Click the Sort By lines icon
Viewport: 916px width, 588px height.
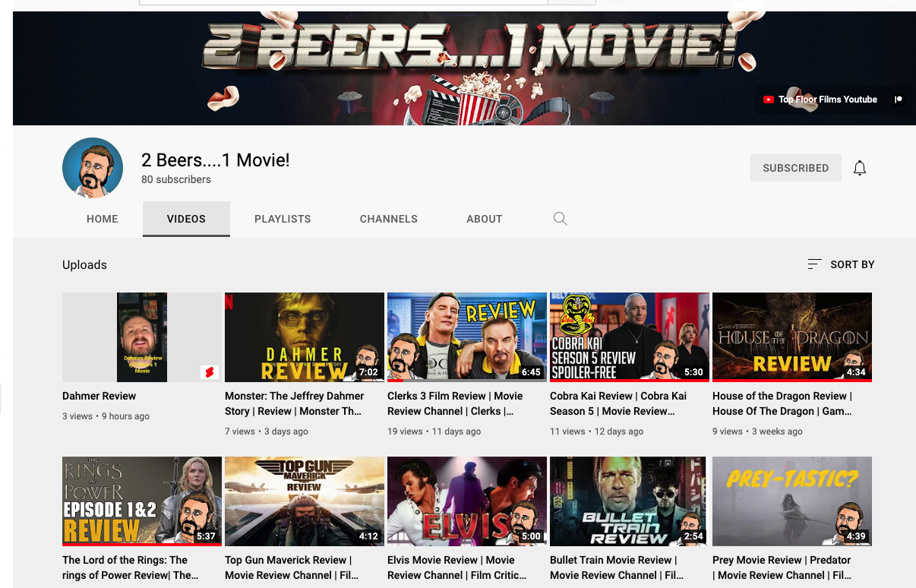point(814,264)
